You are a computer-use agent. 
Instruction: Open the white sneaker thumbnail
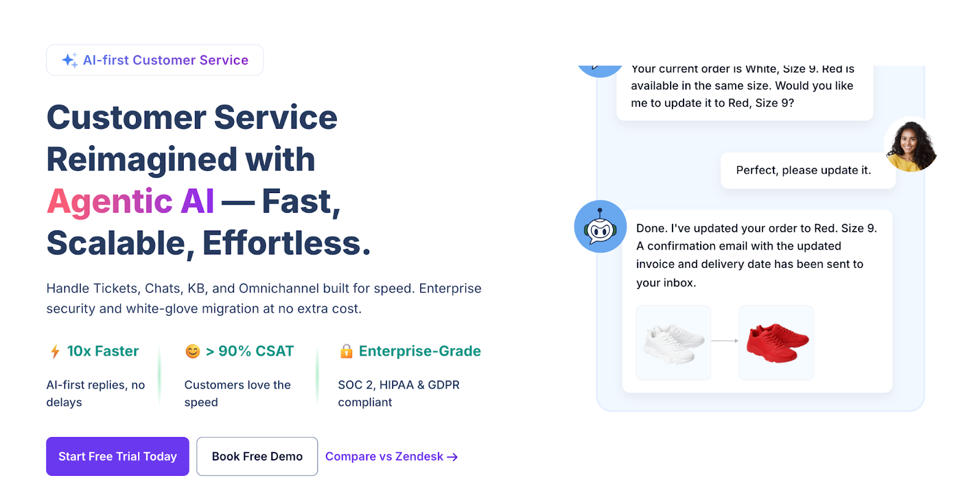(x=674, y=343)
